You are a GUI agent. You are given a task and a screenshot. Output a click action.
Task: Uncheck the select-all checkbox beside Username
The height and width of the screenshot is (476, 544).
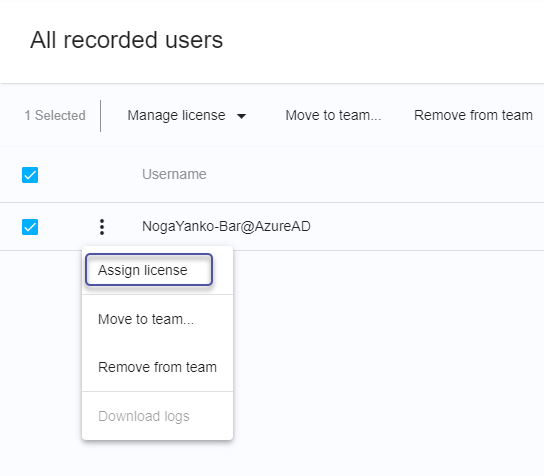click(30, 175)
